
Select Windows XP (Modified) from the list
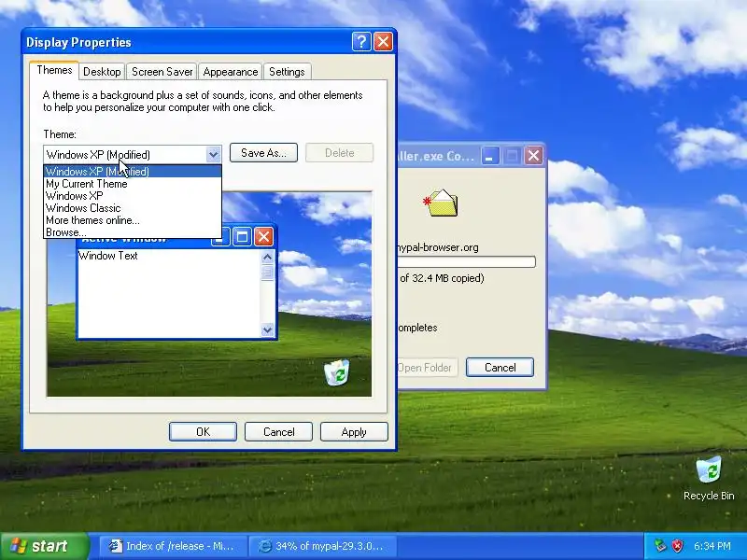(x=133, y=172)
